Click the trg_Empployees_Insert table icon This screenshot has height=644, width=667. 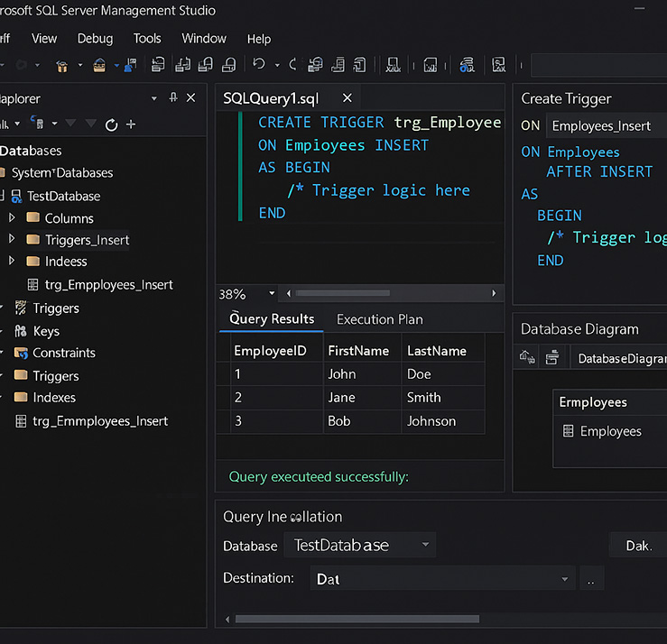(x=32, y=284)
